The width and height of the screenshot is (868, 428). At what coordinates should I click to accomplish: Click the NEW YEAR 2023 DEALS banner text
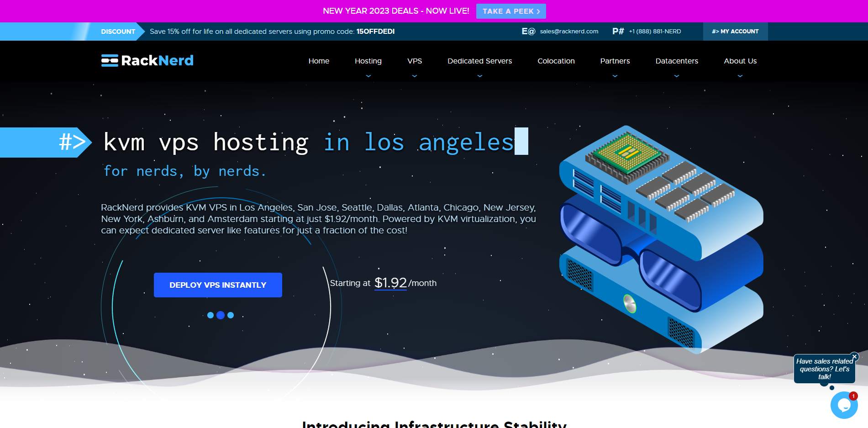coord(396,11)
